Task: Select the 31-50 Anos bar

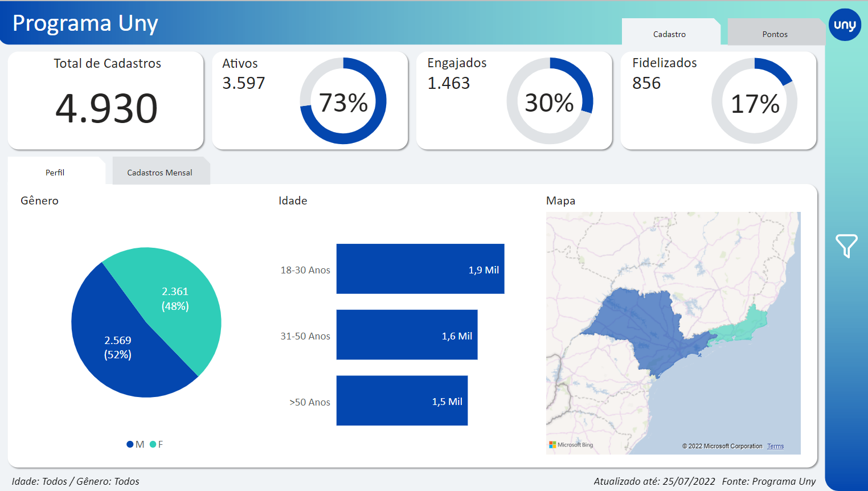Action: (407, 335)
